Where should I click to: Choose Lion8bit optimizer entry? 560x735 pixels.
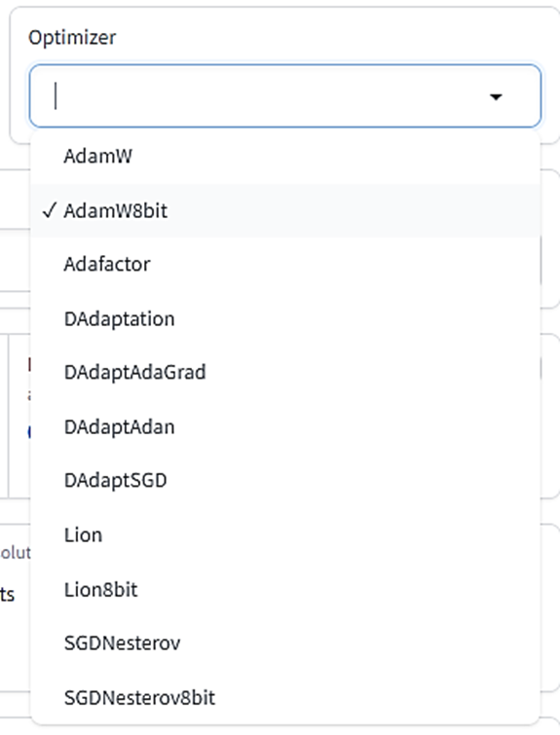point(285,590)
